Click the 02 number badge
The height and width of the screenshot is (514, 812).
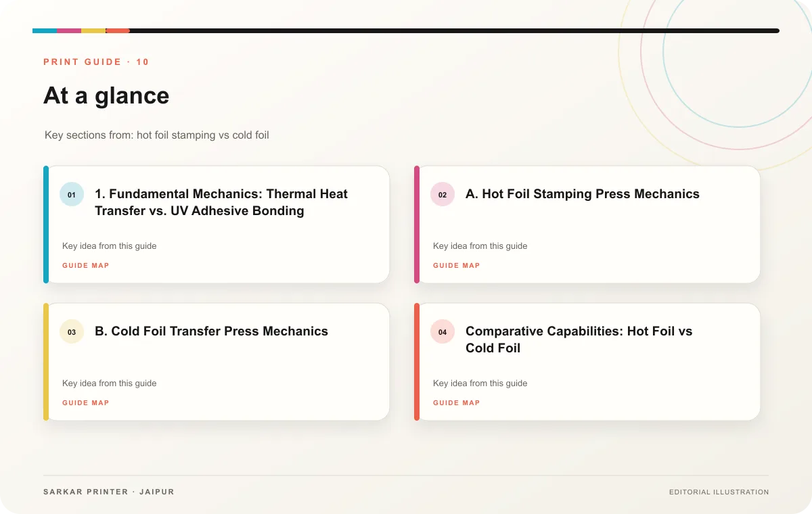[443, 194]
